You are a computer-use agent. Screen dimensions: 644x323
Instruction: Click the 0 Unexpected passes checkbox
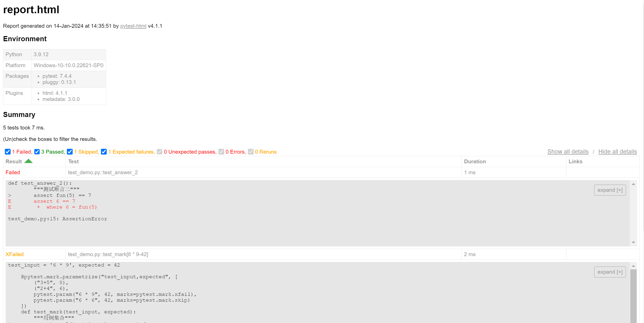[x=159, y=152]
